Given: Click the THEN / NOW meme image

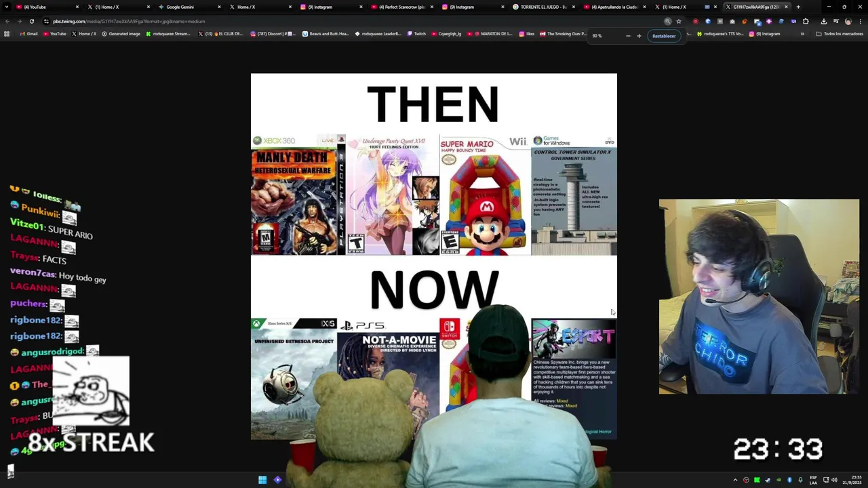Looking at the screenshot, I should pos(434,256).
